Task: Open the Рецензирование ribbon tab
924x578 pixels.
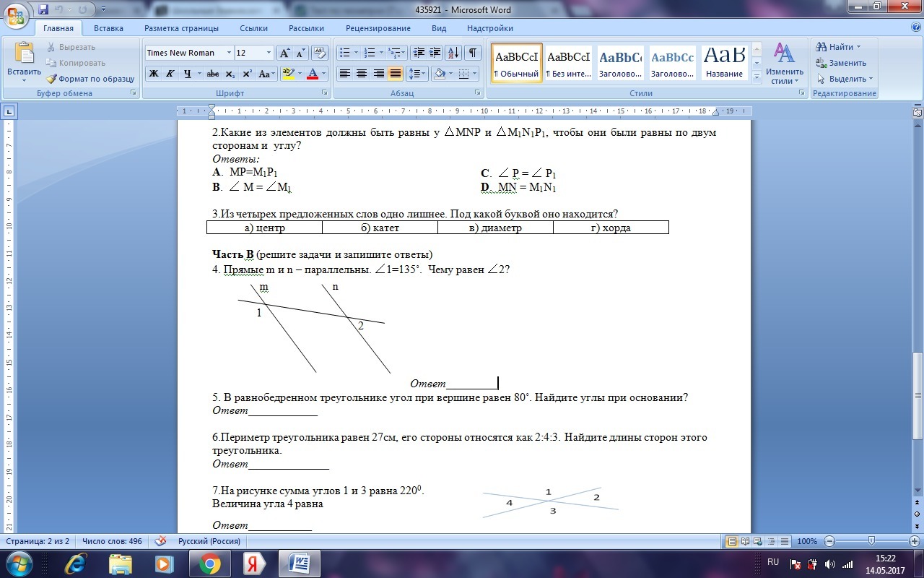Action: tap(378, 28)
